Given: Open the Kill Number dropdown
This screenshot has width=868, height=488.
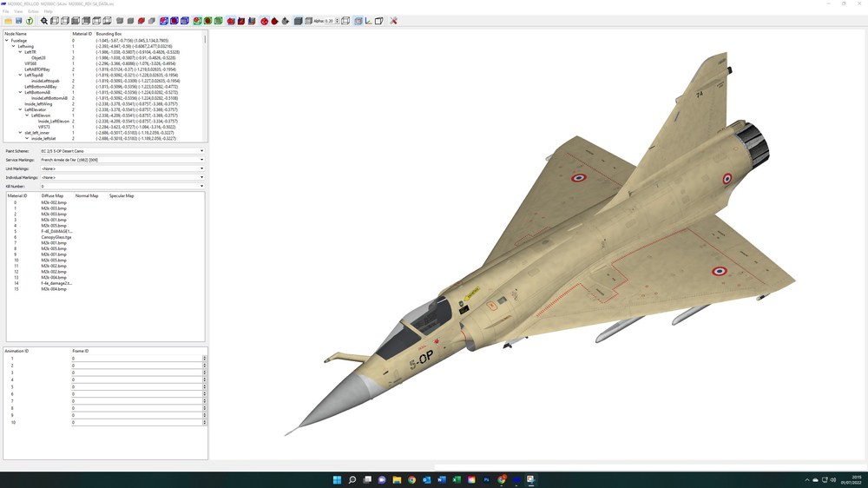Looking at the screenshot, I should 122,187.
